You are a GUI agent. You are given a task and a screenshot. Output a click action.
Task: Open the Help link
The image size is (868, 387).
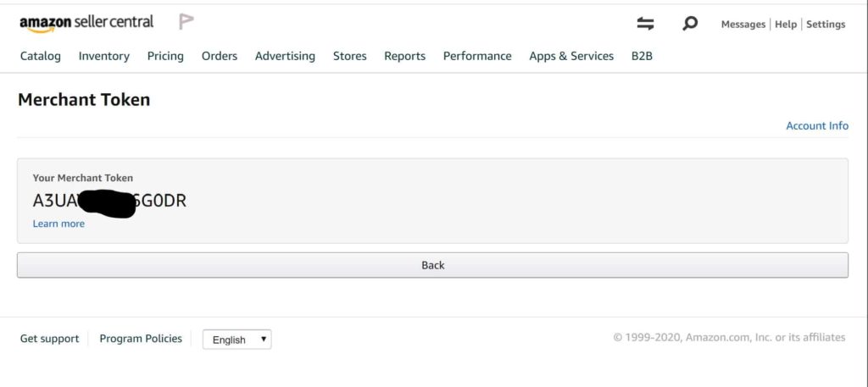pyautogui.click(x=786, y=25)
